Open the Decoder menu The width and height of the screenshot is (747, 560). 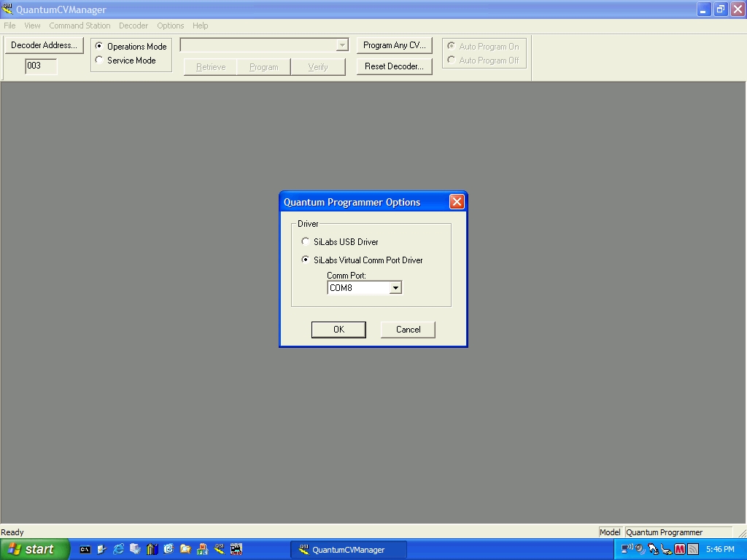[x=133, y=26]
